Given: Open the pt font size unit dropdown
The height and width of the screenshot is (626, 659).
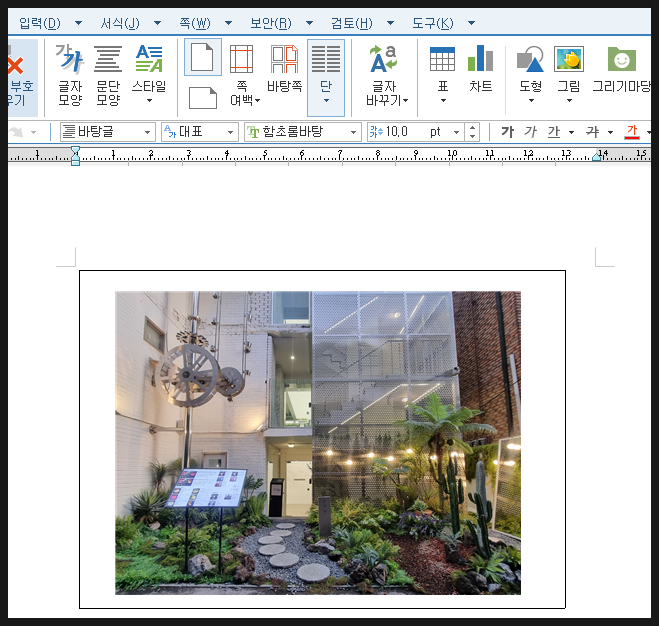Looking at the screenshot, I should (456, 132).
